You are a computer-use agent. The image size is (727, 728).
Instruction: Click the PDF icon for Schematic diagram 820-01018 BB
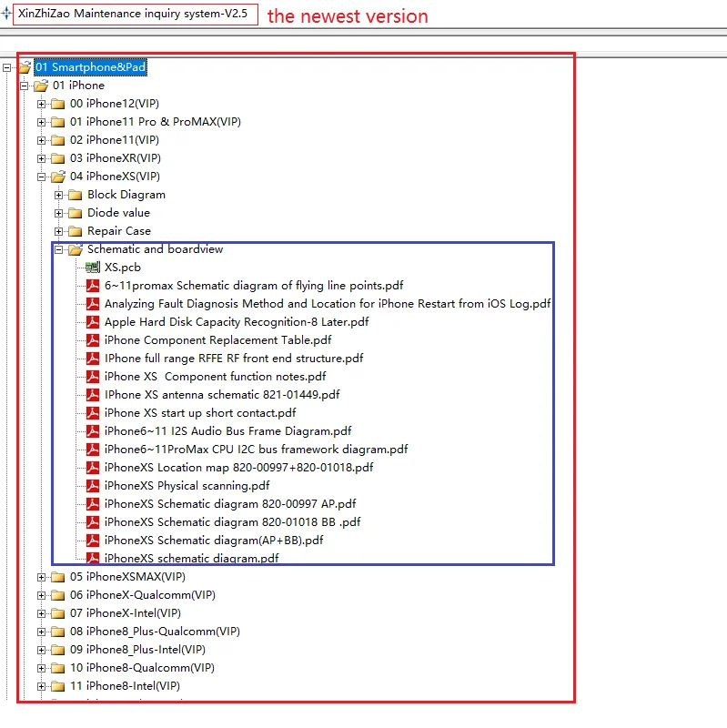(x=93, y=521)
